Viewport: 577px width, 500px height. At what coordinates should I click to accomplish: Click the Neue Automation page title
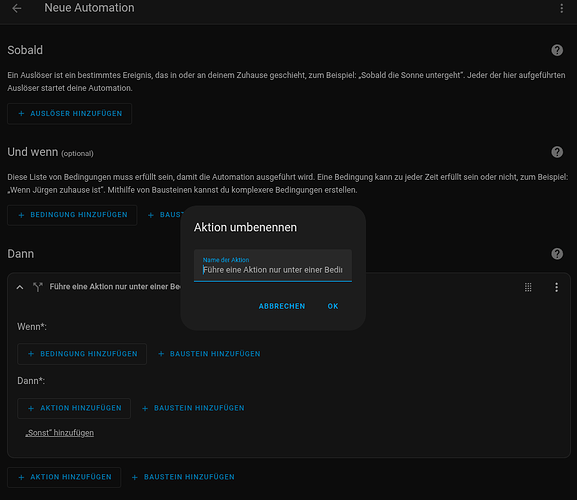[89, 8]
